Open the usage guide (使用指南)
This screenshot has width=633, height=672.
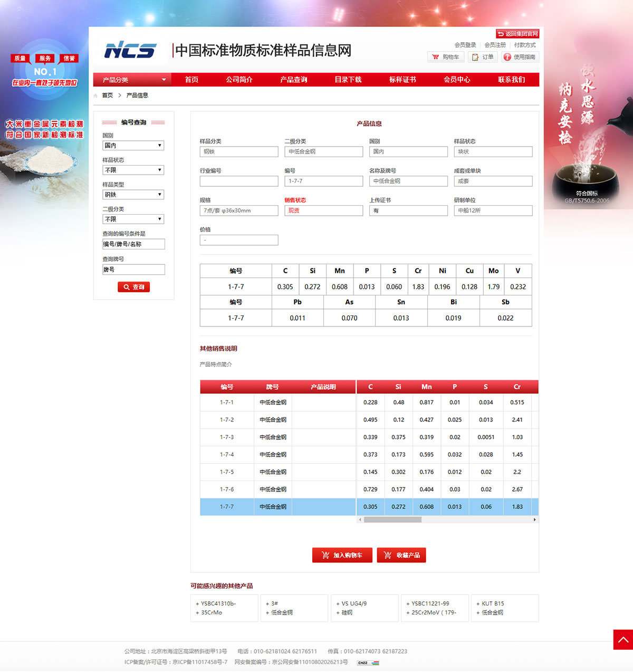(x=520, y=57)
